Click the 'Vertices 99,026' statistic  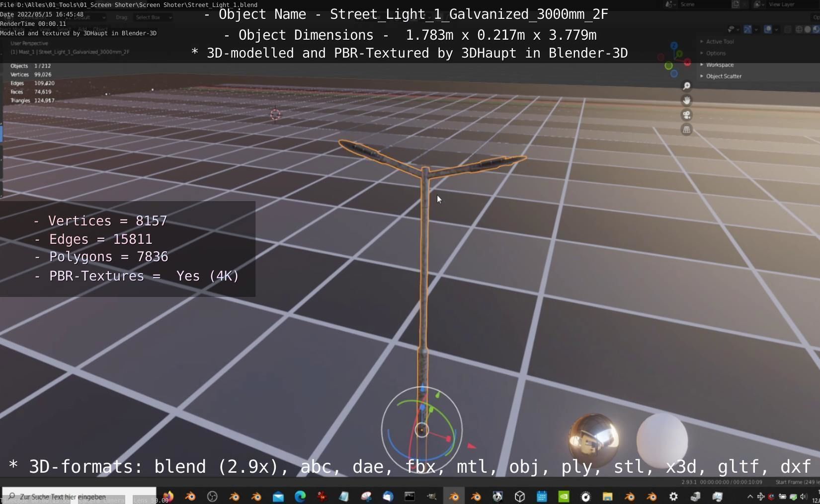tap(31, 74)
